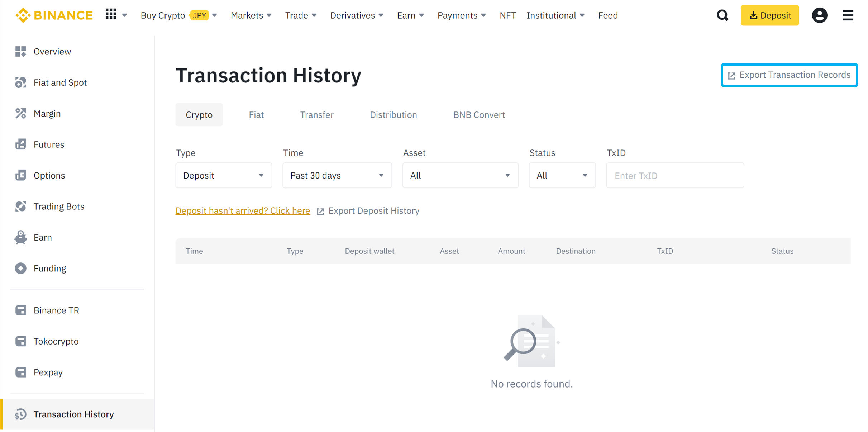Viewport: 868px width, 432px height.
Task: Open Options in sidebar
Action: tap(49, 175)
